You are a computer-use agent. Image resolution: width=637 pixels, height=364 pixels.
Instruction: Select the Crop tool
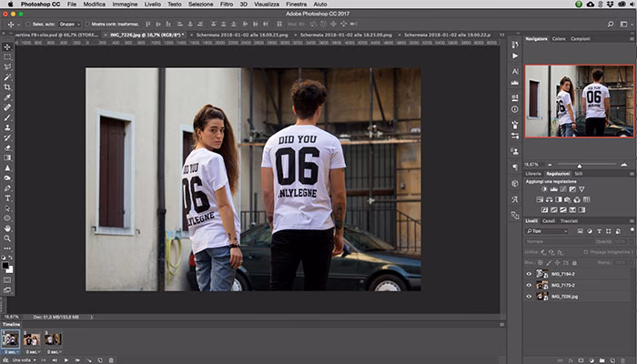7,87
